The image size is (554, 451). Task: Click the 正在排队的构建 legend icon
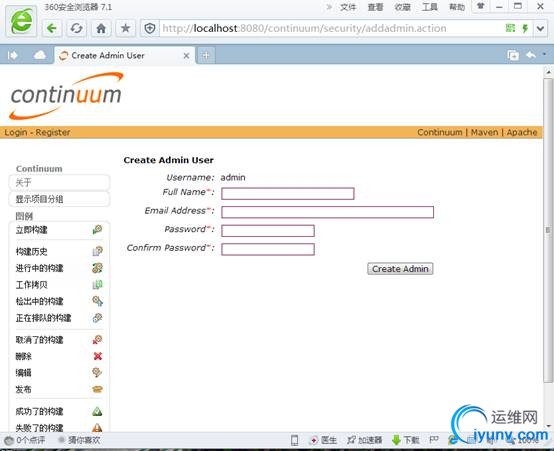click(x=97, y=318)
